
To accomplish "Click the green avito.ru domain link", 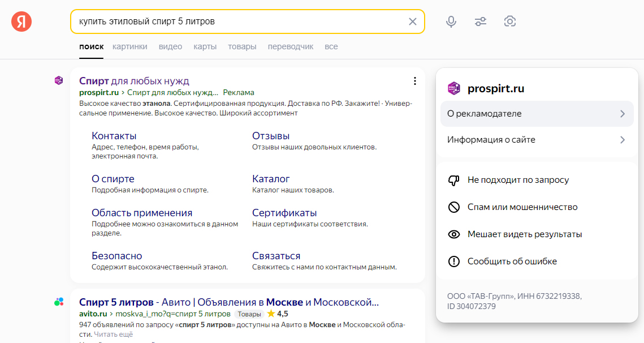I will pos(93,314).
